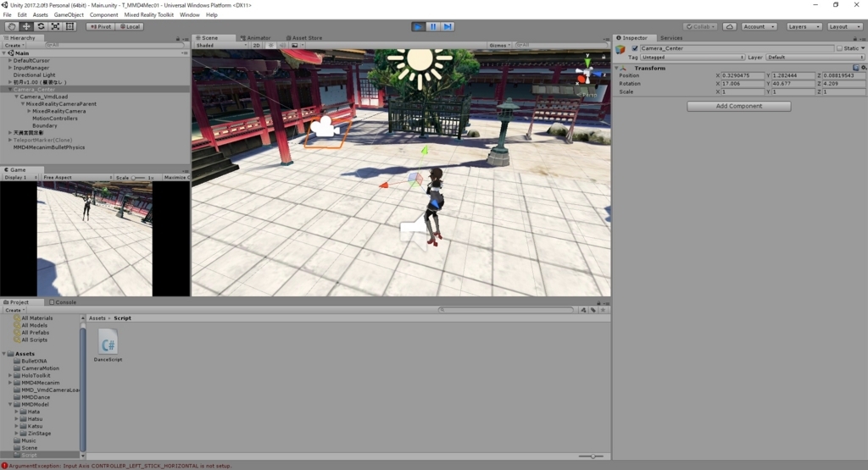Expand the InputManager object
The image size is (868, 470).
pos(10,68)
